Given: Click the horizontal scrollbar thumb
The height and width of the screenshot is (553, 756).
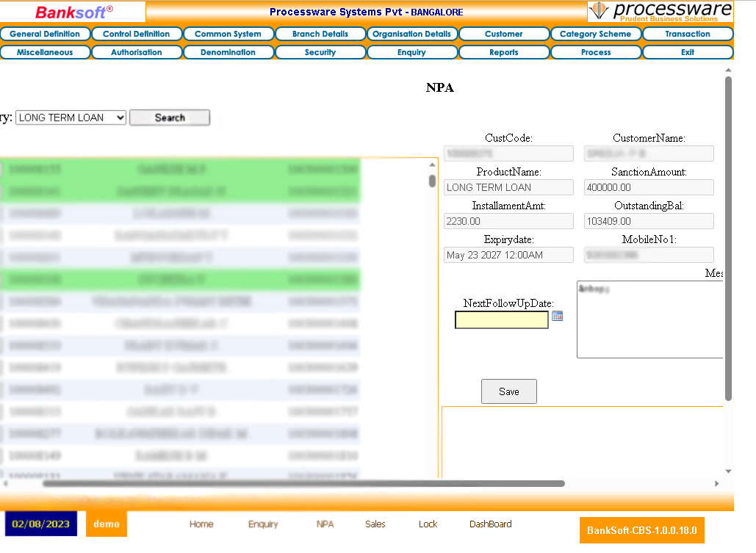Looking at the screenshot, I should (x=303, y=483).
